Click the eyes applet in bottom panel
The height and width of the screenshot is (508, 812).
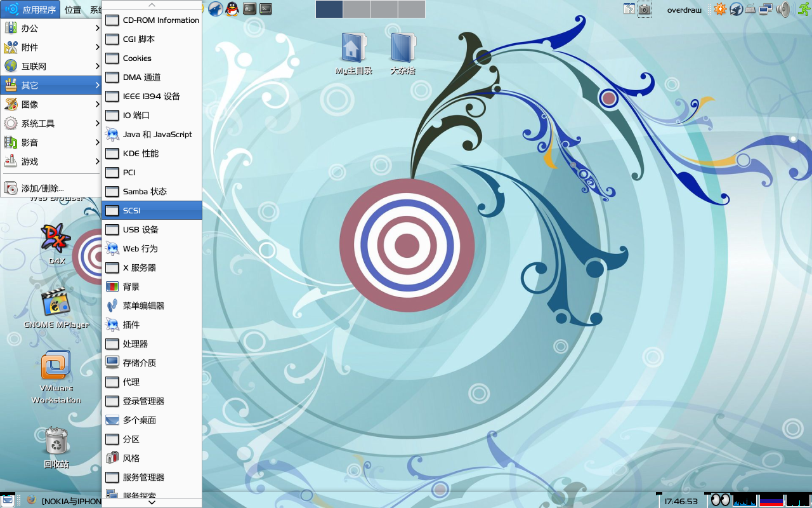tap(720, 500)
